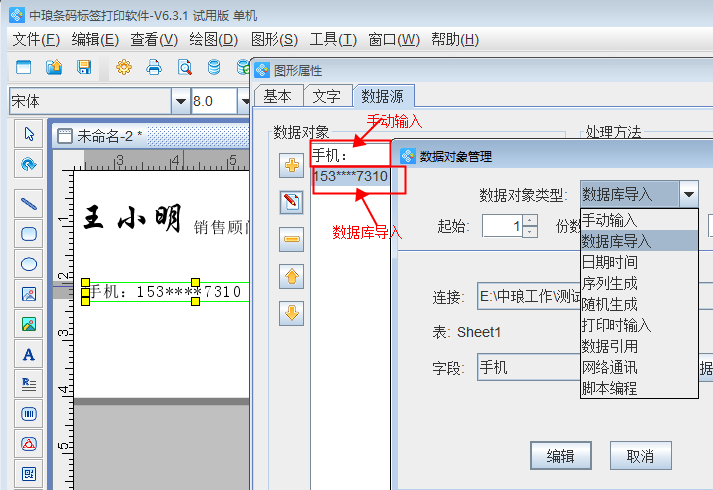This screenshot has height=490, width=713.
Task: Select the text tool labeled A
Action: pyautogui.click(x=29, y=354)
